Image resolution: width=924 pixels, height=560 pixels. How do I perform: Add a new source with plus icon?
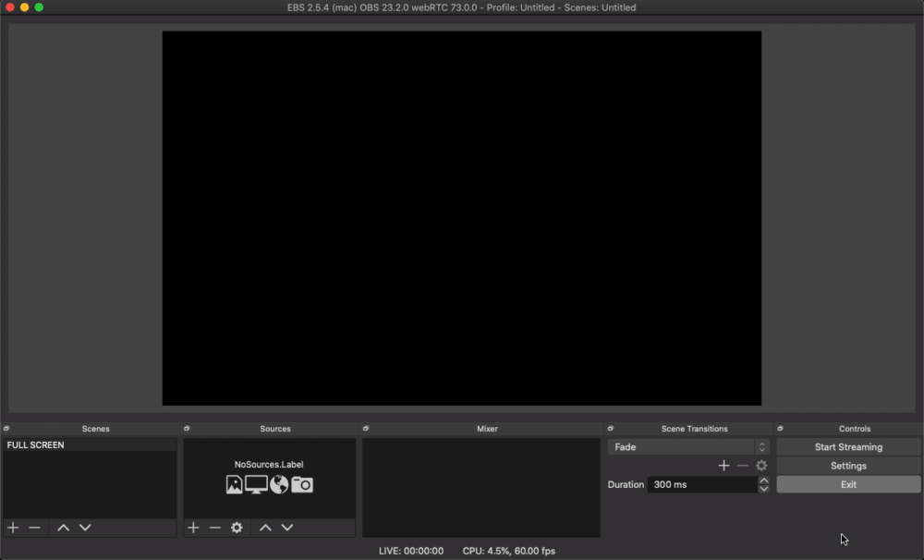point(193,528)
